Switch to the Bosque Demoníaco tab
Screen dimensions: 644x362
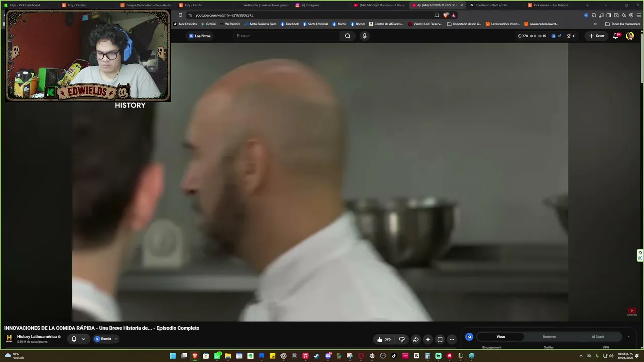click(x=145, y=5)
